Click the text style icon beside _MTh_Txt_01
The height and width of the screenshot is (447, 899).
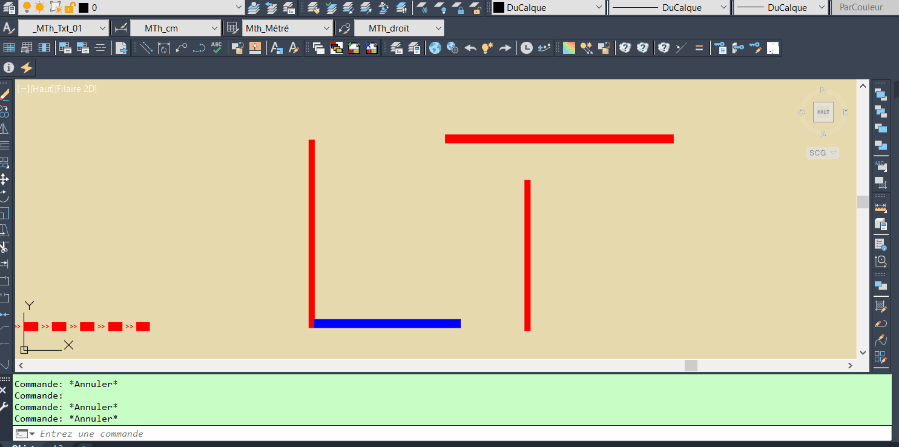point(9,28)
